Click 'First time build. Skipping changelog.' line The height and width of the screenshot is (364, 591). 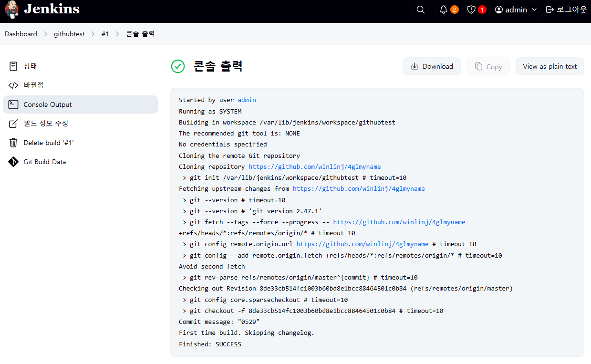[x=247, y=333]
